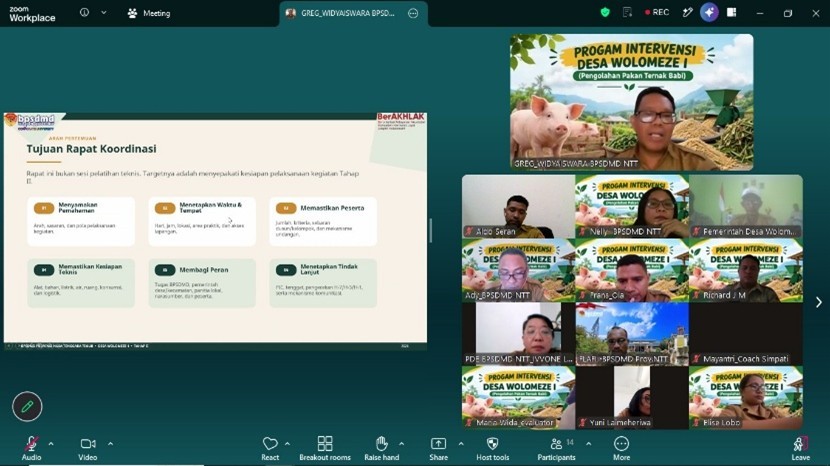
Task: Click the Zoom Workplace logo
Action: tap(32, 14)
